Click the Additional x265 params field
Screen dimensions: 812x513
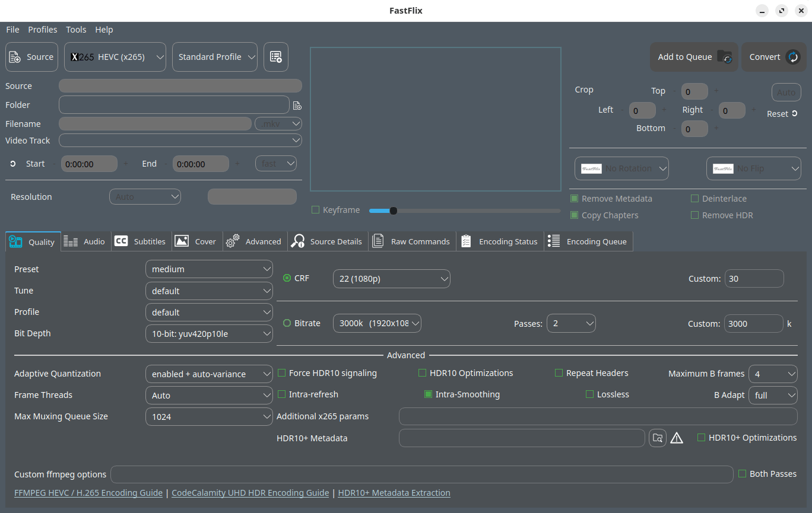pos(598,416)
